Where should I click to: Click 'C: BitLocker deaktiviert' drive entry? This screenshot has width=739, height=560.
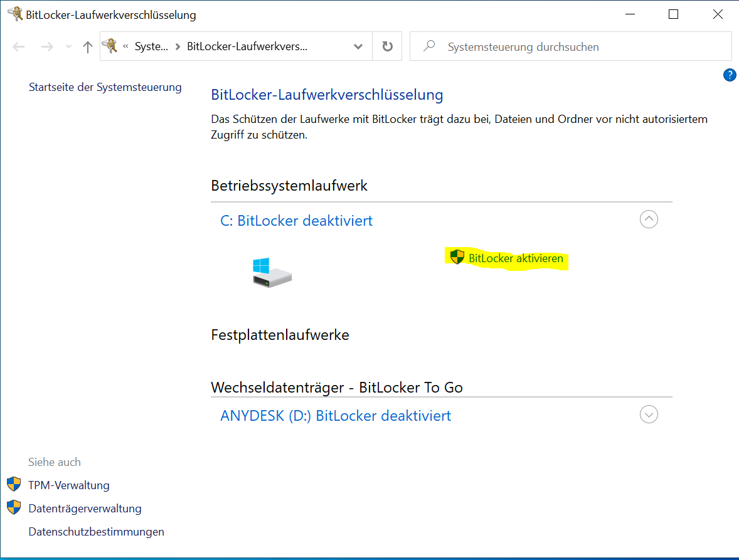coord(297,220)
